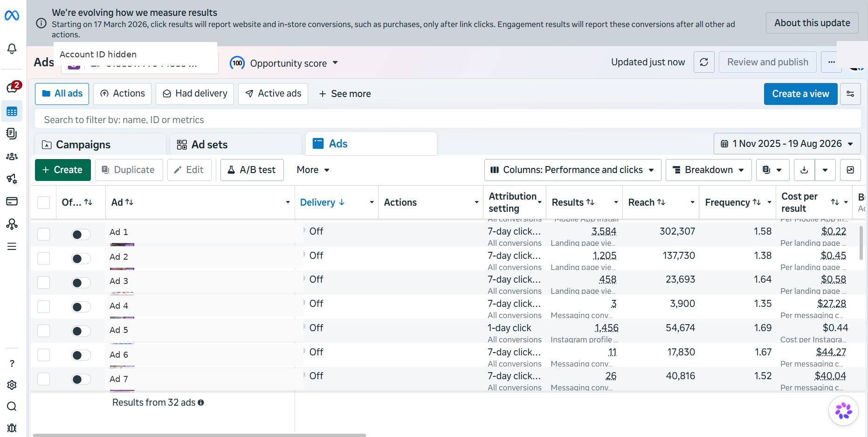
Task: Open the three-dots options next to Review and publish
Action: coord(831,62)
